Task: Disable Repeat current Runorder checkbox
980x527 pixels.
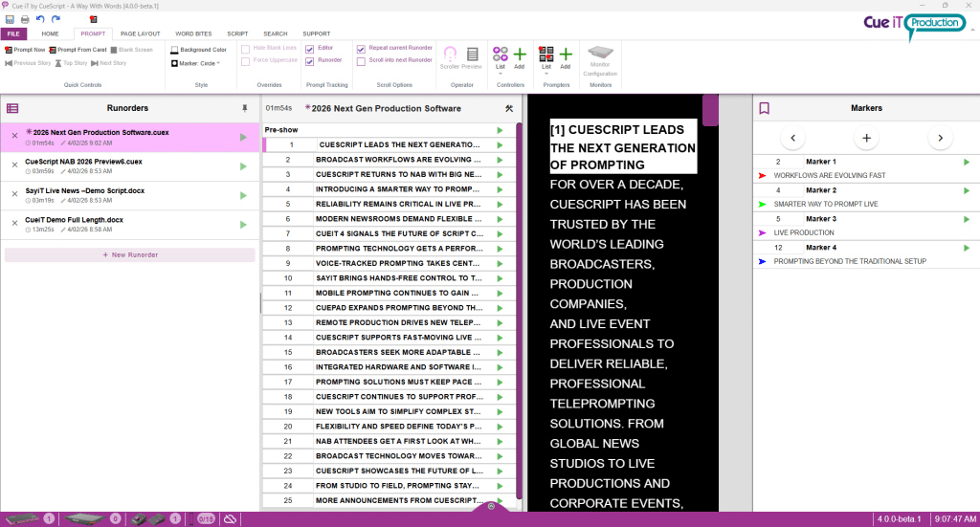Action: tap(361, 48)
